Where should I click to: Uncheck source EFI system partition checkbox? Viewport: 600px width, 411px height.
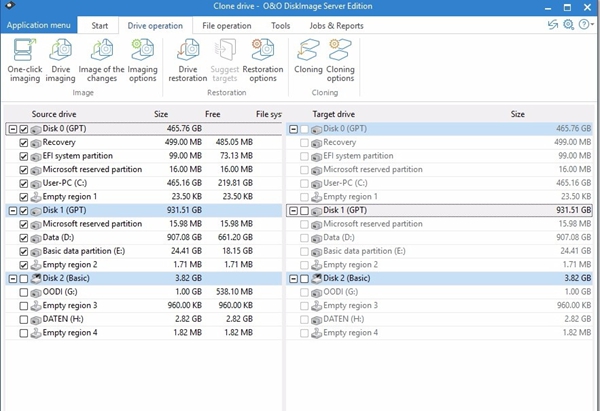[x=24, y=157]
